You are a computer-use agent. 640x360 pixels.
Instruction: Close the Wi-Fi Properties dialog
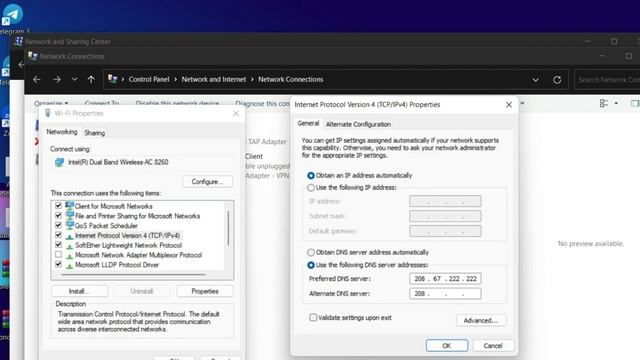point(236,113)
